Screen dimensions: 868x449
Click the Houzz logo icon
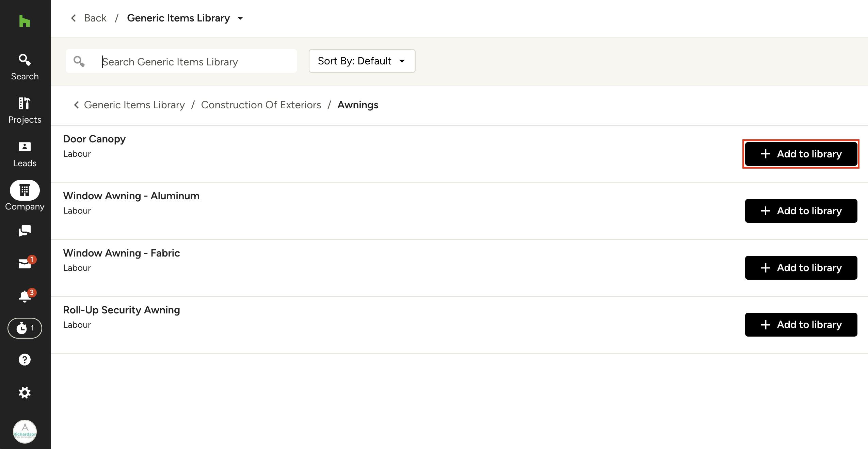pos(25,21)
